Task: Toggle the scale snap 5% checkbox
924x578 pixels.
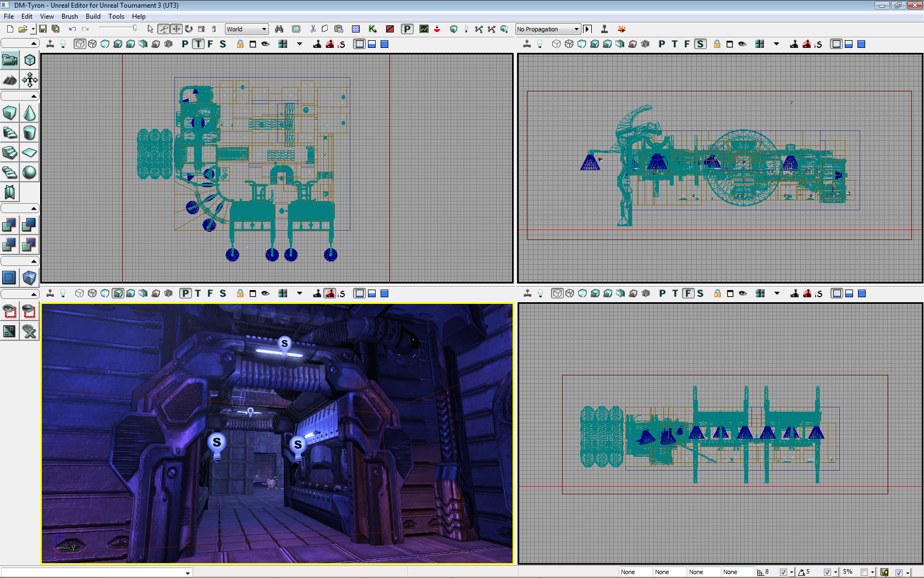Action: 864,572
